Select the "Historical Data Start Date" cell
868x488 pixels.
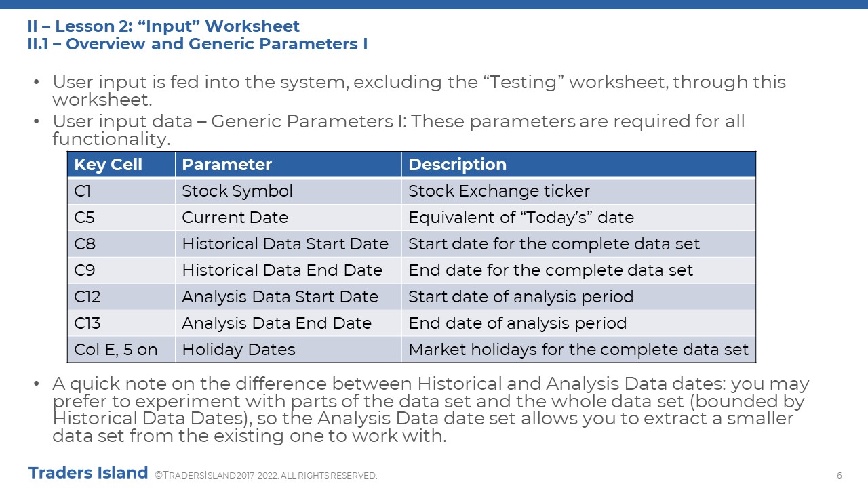click(288, 244)
